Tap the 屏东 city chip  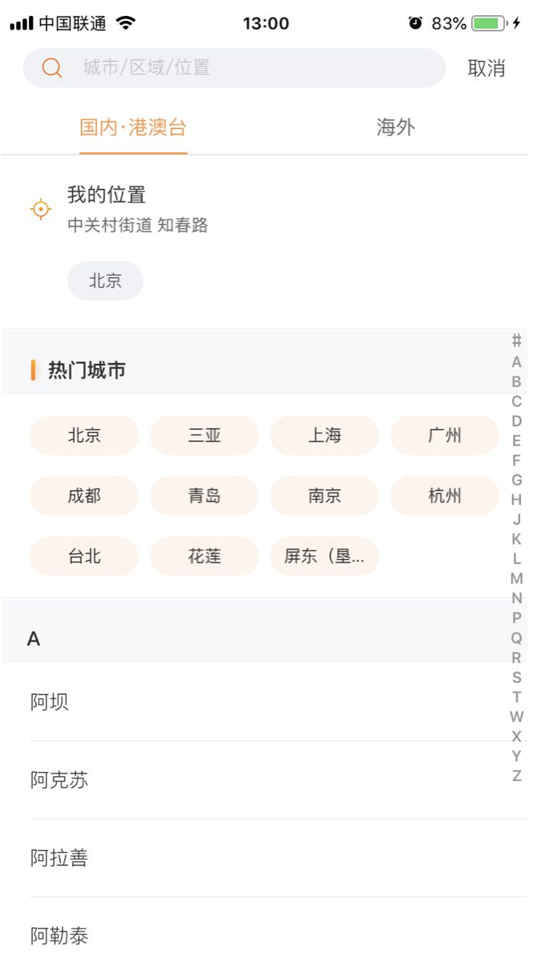(x=324, y=557)
